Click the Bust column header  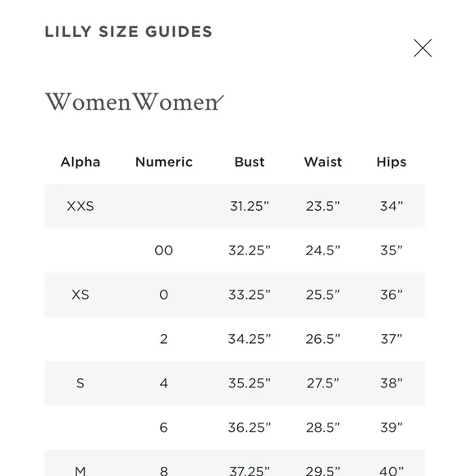(249, 162)
